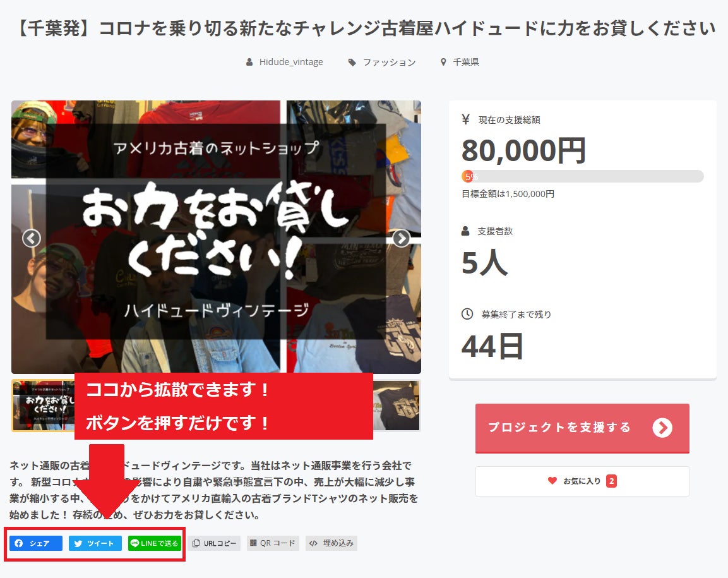This screenshot has height=578, width=728.
Task: Click the favorites count badge showing 2
Action: [611, 481]
